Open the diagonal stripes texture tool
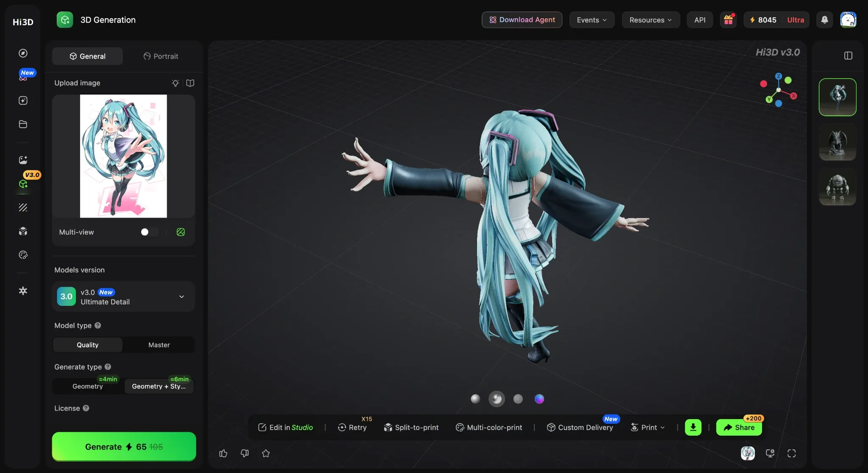The width and height of the screenshot is (868, 473). coord(23,207)
